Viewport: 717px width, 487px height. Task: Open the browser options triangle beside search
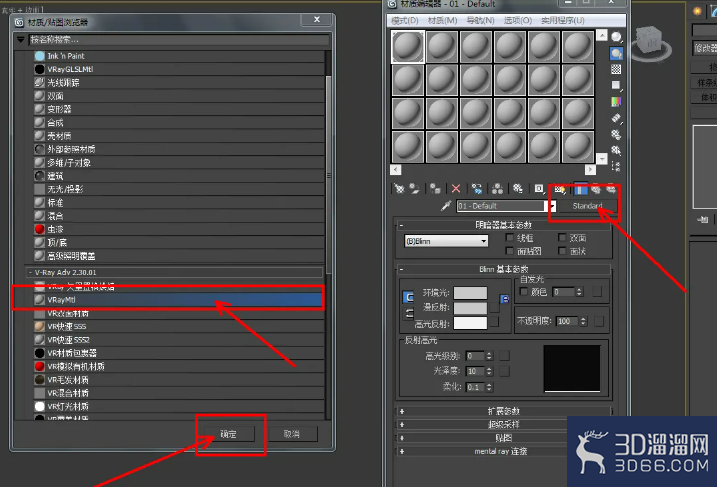21,40
